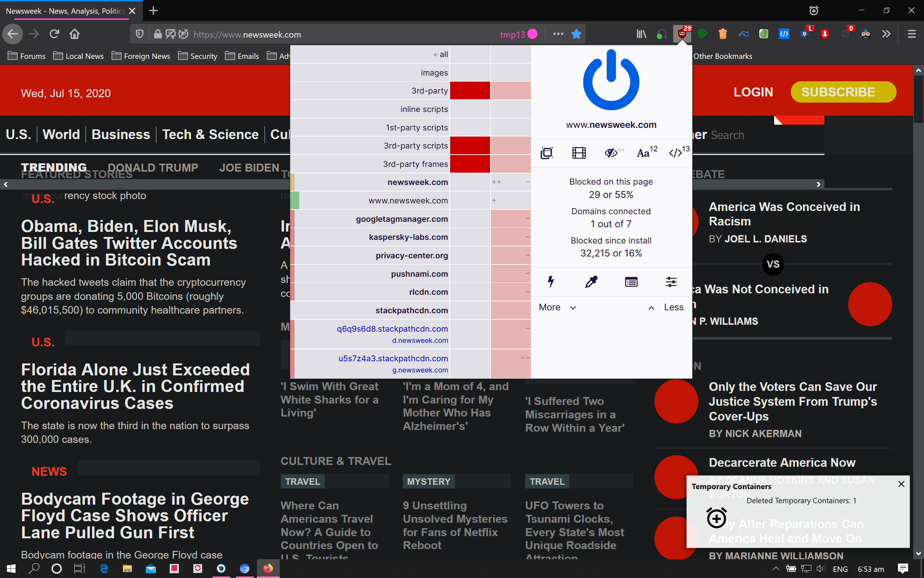The image size is (924, 578).
Task: Go to the browser home page icon
Action: pos(74,34)
